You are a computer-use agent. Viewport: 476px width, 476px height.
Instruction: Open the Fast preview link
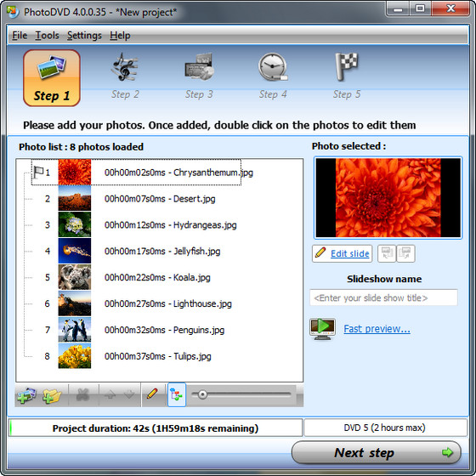(x=377, y=329)
